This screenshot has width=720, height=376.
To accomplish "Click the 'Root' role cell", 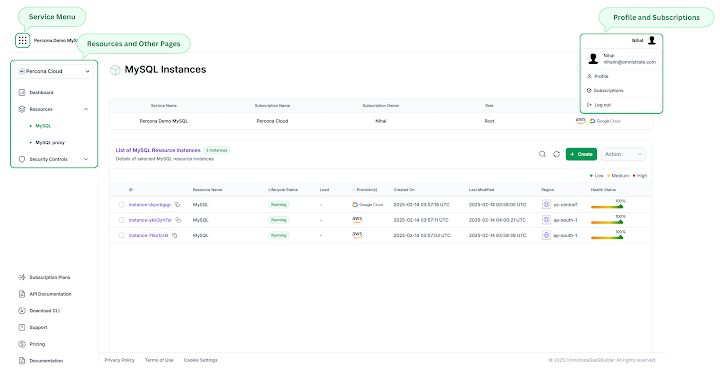I will tap(489, 121).
